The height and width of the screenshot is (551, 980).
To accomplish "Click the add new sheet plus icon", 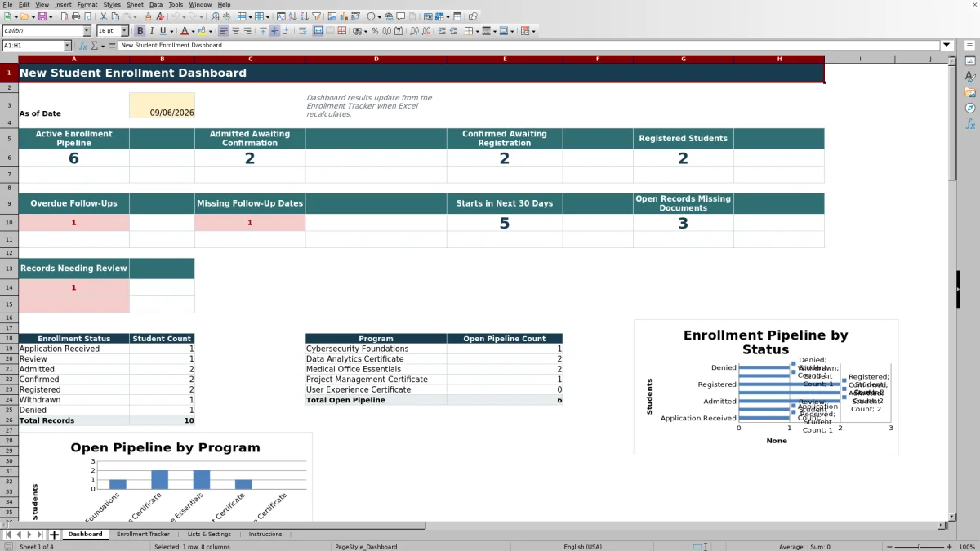I will click(55, 535).
